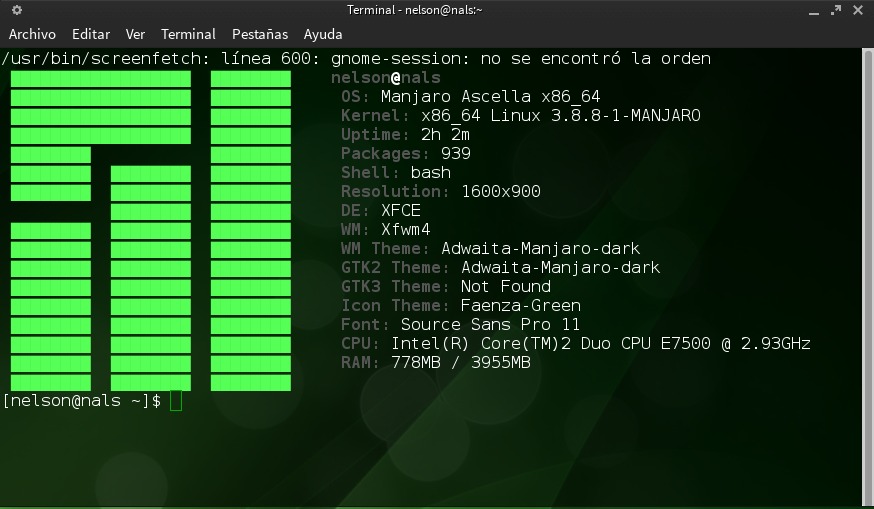Screen dimensions: 874x509
Task: Open the Ver menu
Action: point(135,34)
